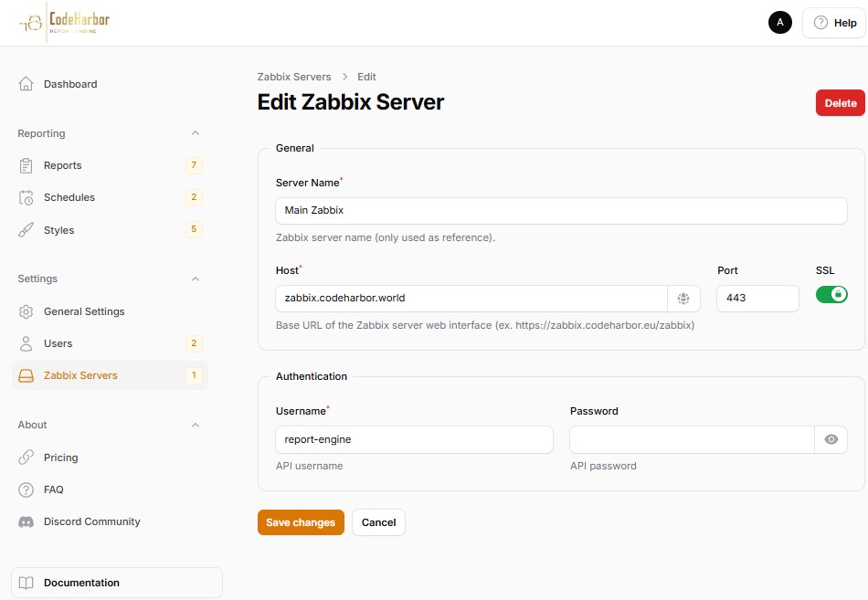Click the Edit Zabbix Server heading
The width and height of the screenshot is (868, 600).
pyautogui.click(x=351, y=102)
